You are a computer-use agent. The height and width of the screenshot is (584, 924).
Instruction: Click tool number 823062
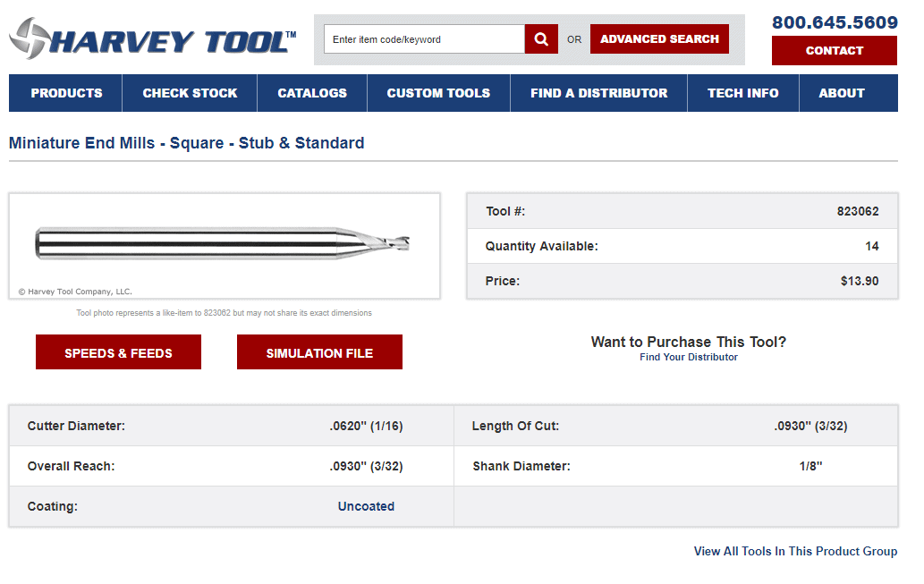click(x=858, y=212)
